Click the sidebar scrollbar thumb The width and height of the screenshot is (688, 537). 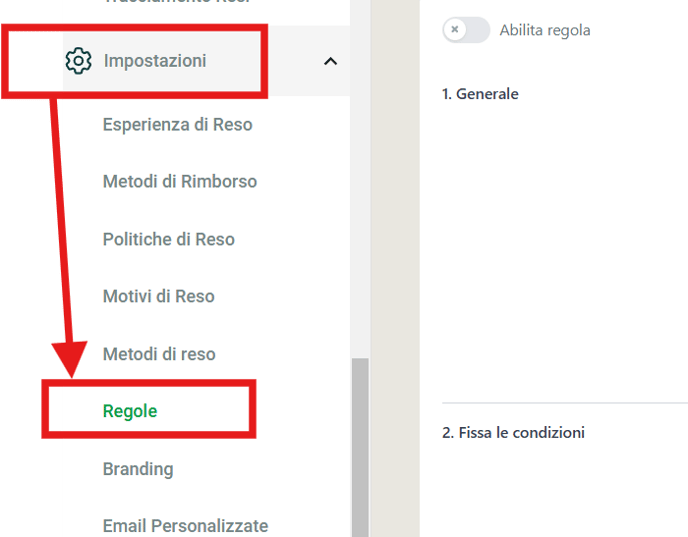pyautogui.click(x=360, y=447)
